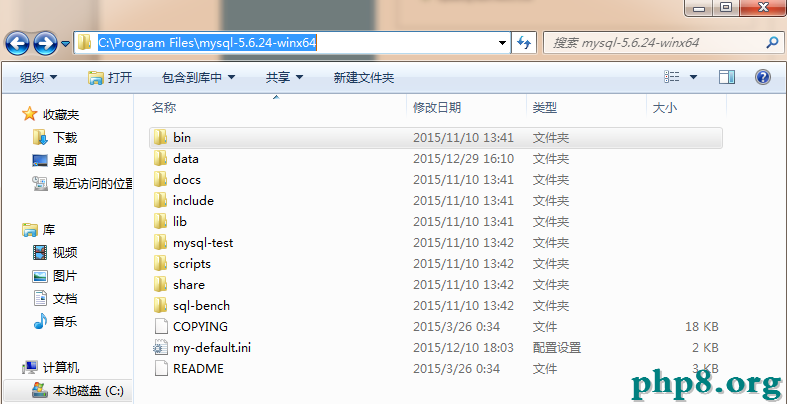Expand the address bar history dropdown
Image resolution: width=787 pixels, height=404 pixels.
click(502, 43)
